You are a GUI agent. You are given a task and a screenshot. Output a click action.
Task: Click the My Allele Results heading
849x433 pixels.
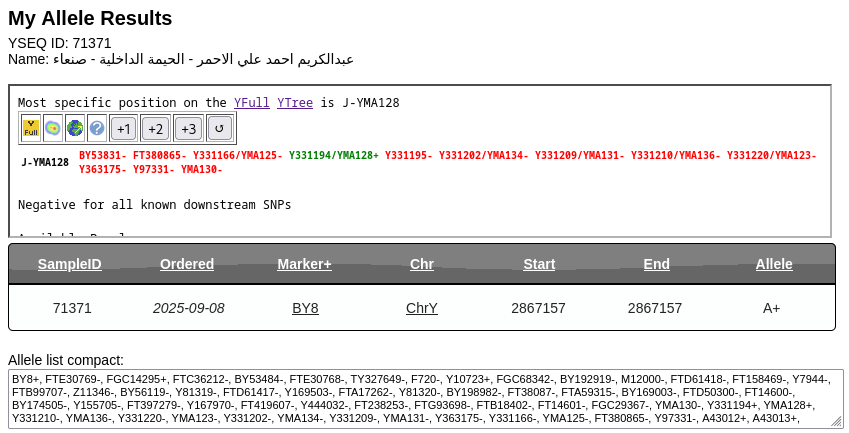click(x=90, y=18)
